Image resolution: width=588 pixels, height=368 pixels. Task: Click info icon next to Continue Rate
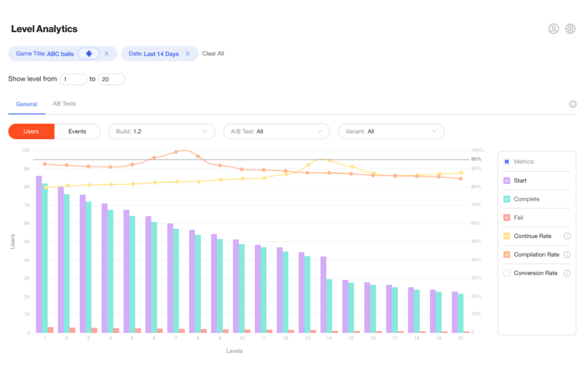[567, 236]
